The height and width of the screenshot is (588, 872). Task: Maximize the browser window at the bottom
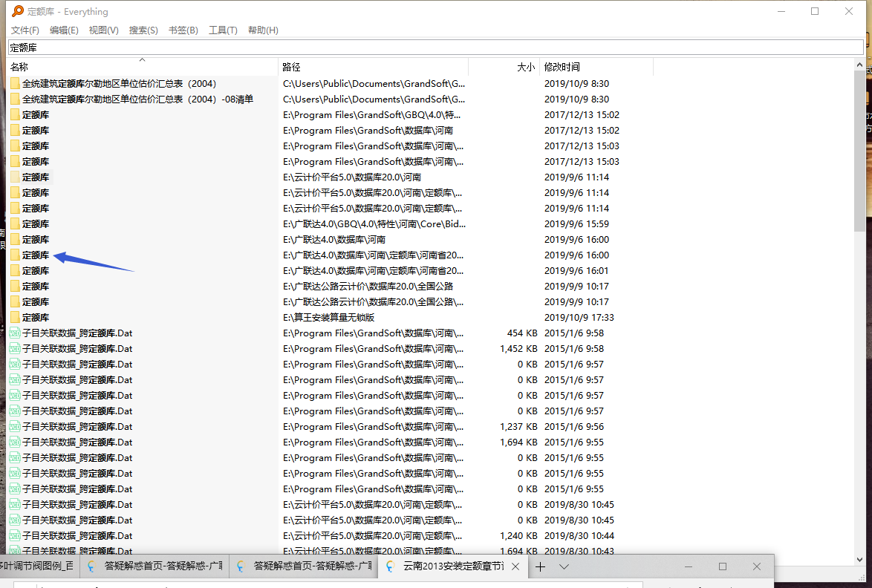tap(723, 566)
